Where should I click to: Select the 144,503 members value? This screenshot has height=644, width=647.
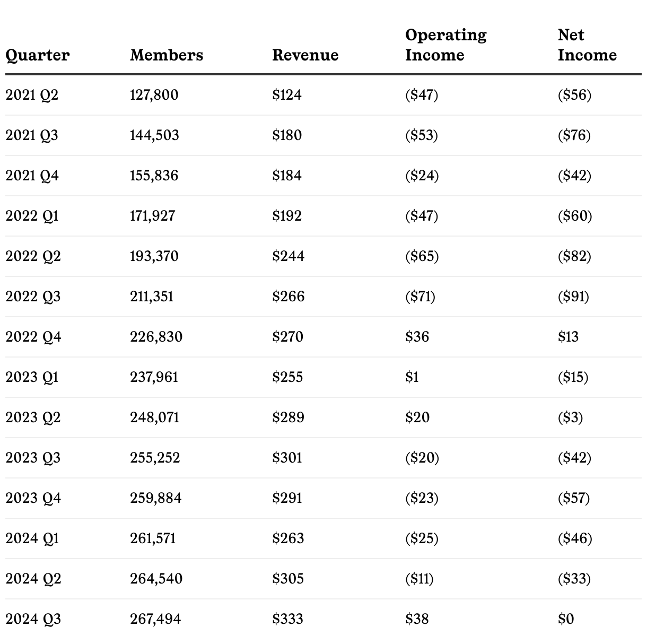(154, 135)
